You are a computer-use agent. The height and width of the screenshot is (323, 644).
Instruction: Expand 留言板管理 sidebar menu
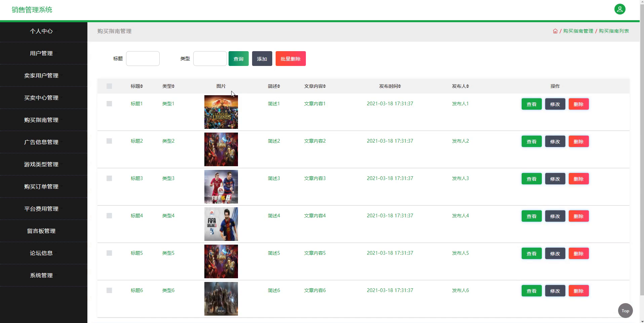pos(44,231)
